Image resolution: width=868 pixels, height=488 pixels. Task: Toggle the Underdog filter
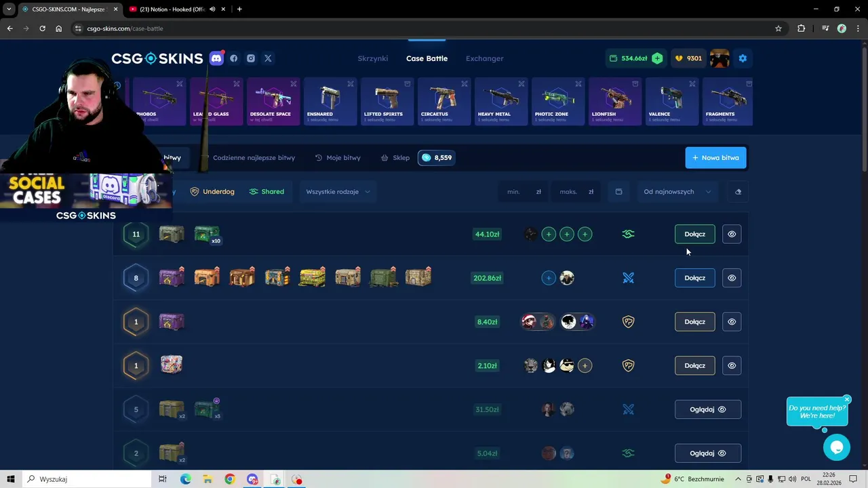(212, 192)
